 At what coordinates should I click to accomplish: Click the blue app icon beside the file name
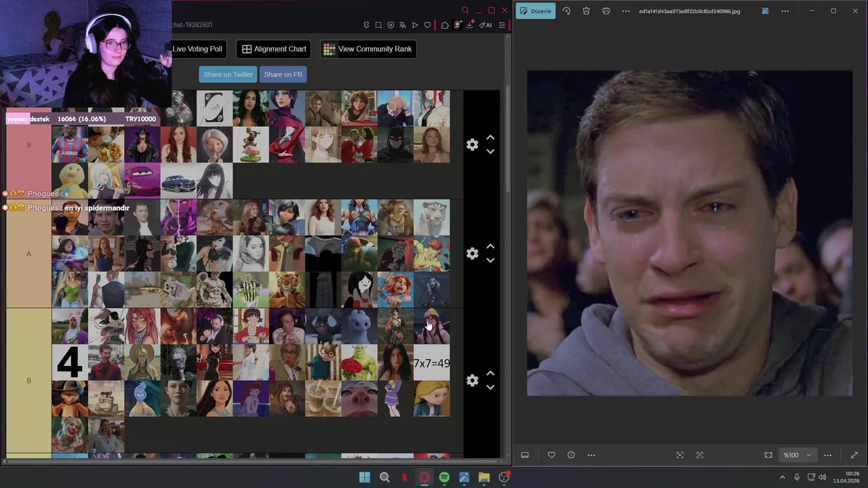click(765, 11)
